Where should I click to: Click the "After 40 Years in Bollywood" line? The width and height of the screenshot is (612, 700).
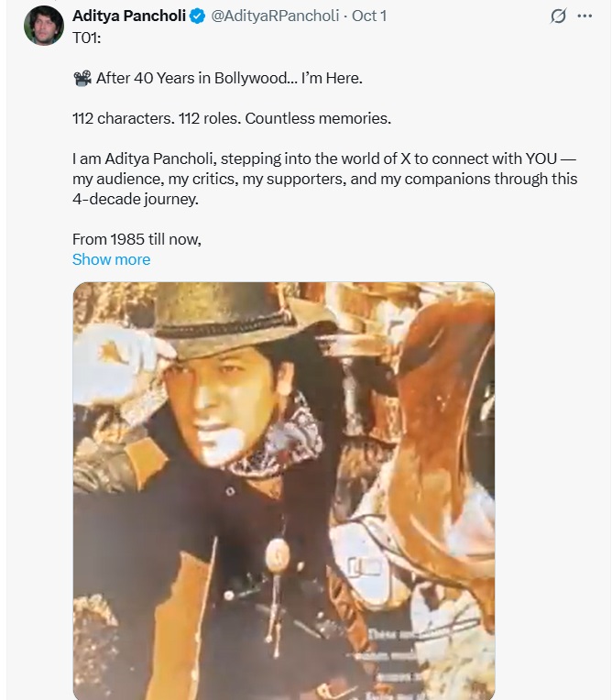point(229,79)
